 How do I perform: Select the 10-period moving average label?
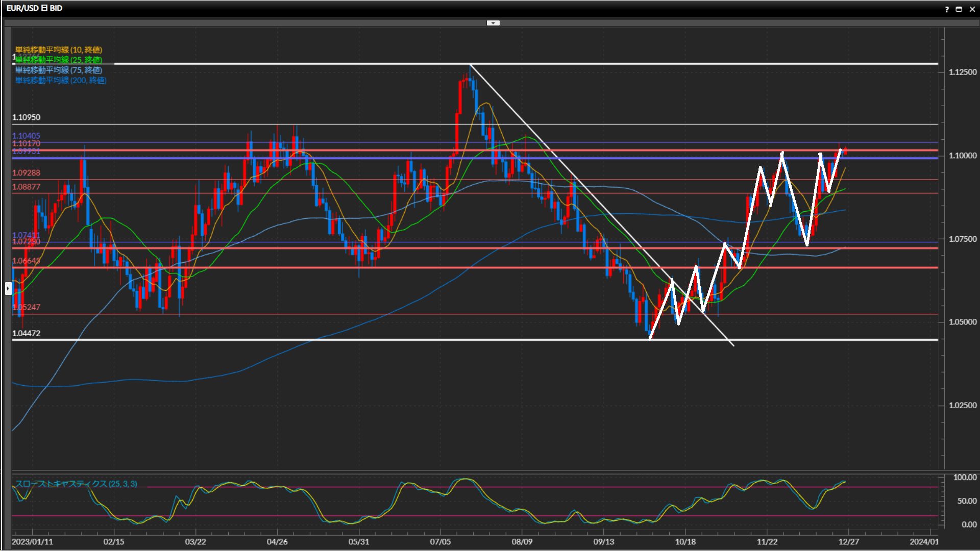pos(59,49)
